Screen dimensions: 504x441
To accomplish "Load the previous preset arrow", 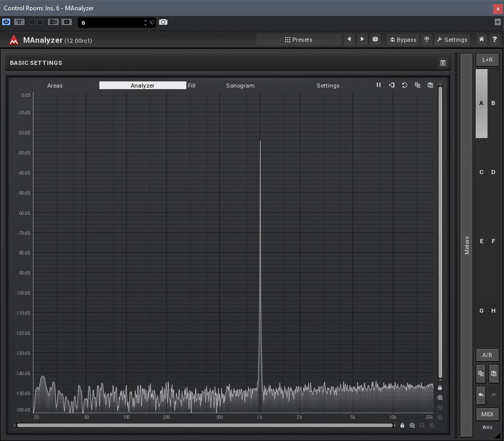I will click(x=350, y=39).
